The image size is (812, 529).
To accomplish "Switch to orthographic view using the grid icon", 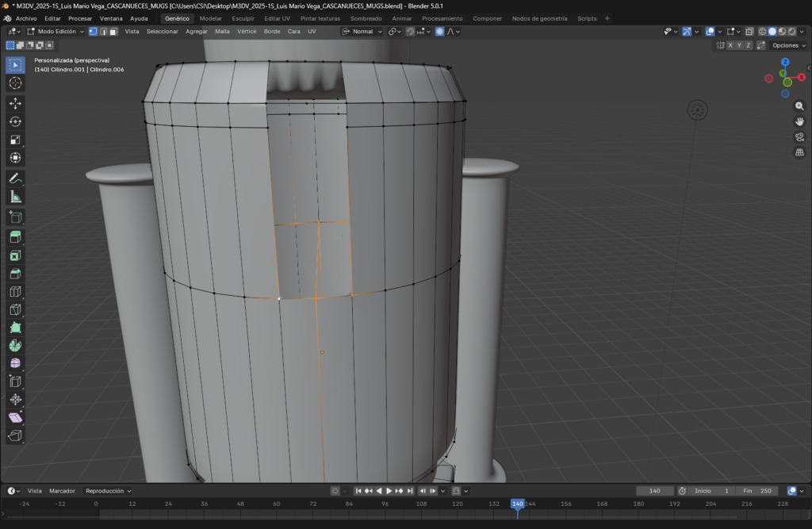I will [x=799, y=151].
